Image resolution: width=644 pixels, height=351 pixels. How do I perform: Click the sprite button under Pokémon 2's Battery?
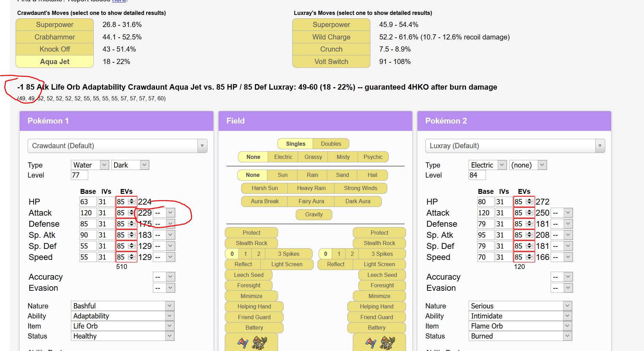point(379,342)
